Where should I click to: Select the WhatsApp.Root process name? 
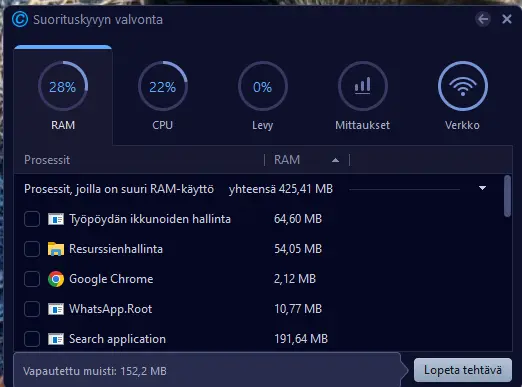[x=110, y=309]
